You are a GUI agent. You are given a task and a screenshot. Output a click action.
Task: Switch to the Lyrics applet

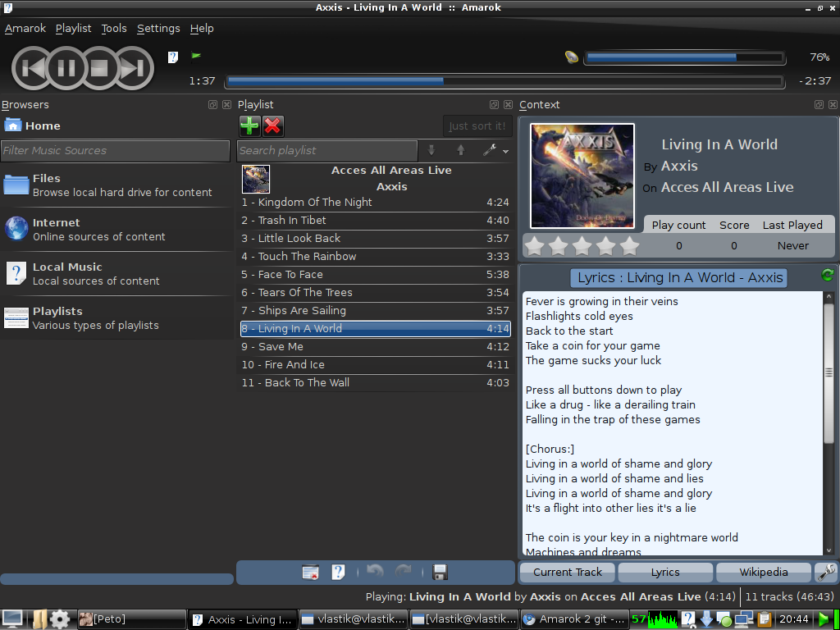click(x=665, y=572)
